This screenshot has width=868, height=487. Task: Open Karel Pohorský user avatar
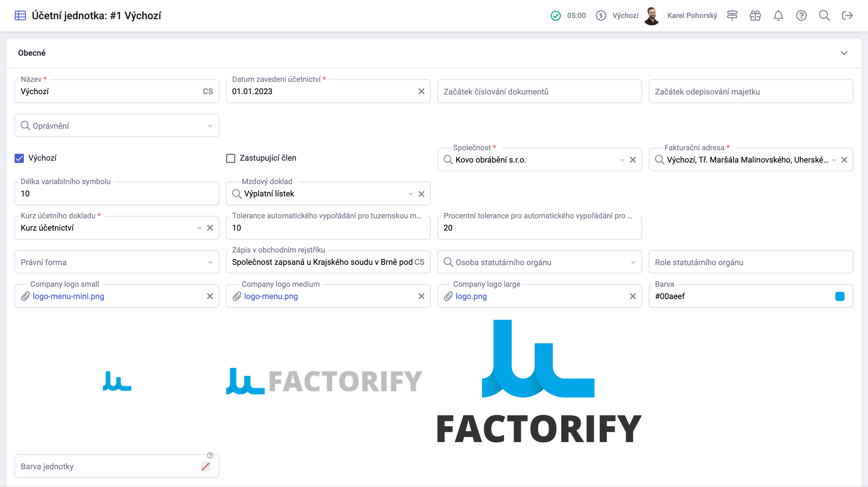click(652, 16)
